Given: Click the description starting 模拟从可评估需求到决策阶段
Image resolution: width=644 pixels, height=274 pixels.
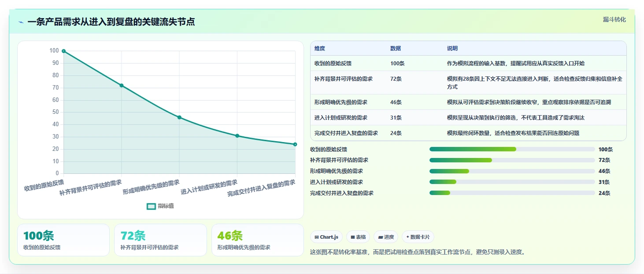Looking at the screenshot, I should click(529, 102).
